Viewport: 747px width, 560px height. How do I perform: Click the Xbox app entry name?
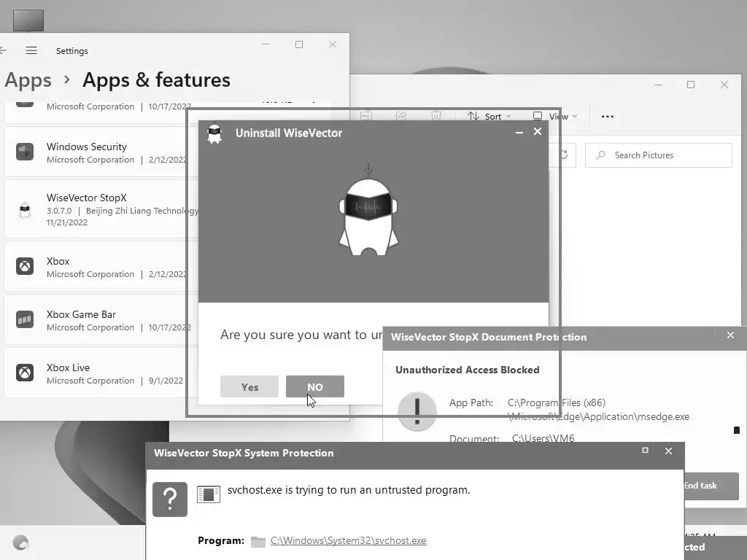(58, 261)
